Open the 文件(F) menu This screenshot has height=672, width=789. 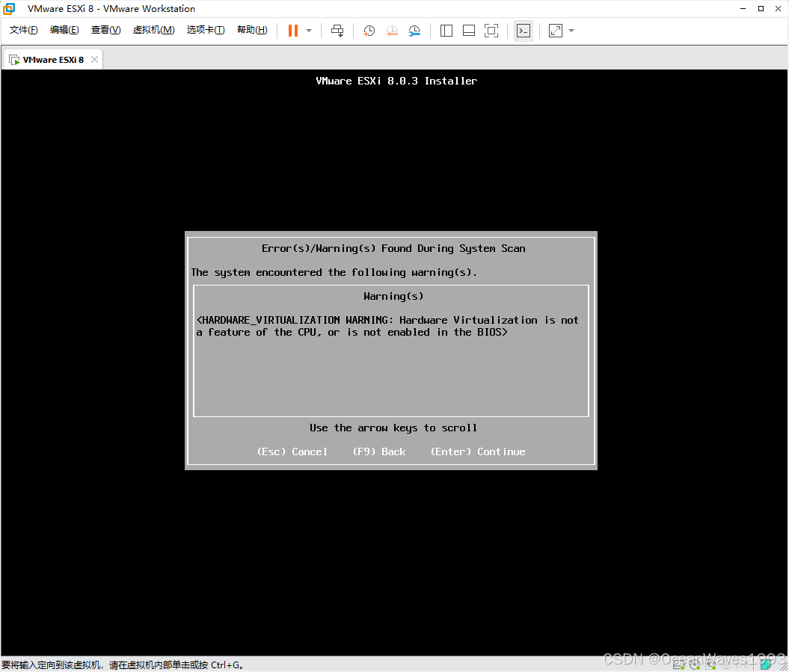click(24, 30)
